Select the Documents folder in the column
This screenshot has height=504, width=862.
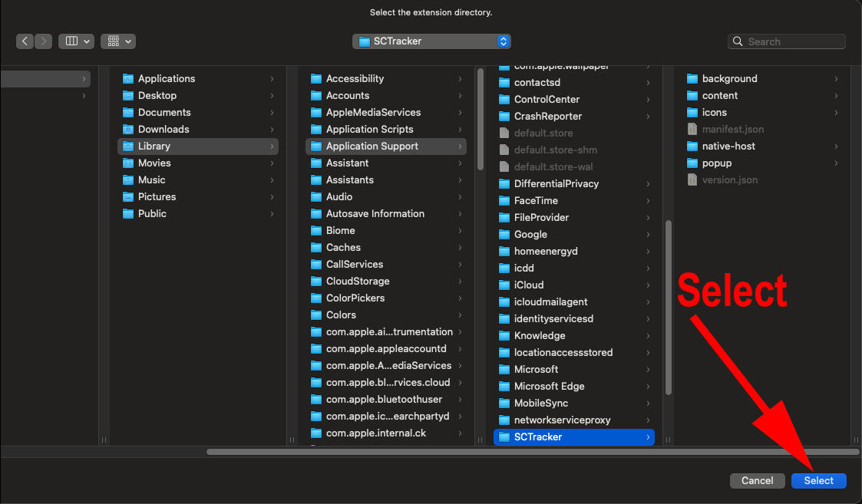coord(164,113)
